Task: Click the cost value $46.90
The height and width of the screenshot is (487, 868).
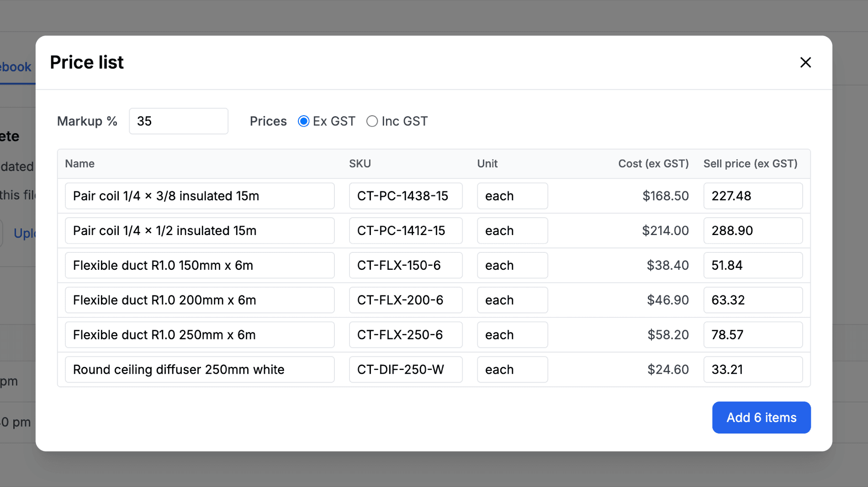Action: click(668, 300)
